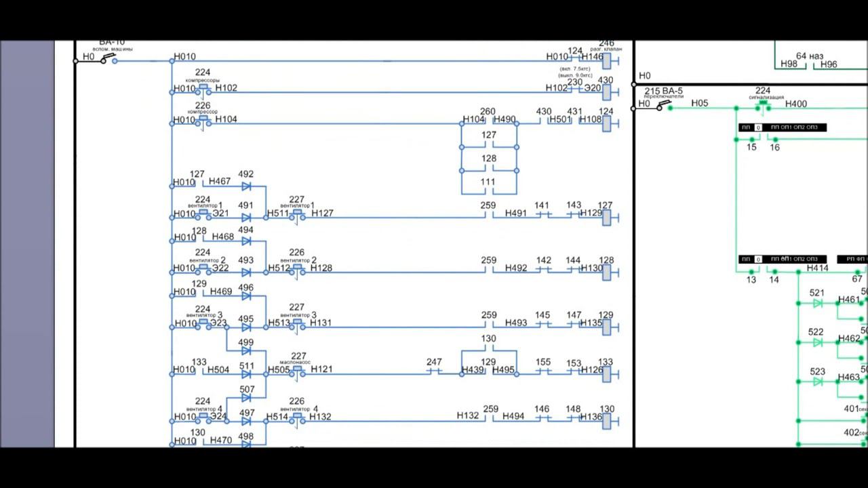Select contact 247 before H439

pyautogui.click(x=434, y=371)
